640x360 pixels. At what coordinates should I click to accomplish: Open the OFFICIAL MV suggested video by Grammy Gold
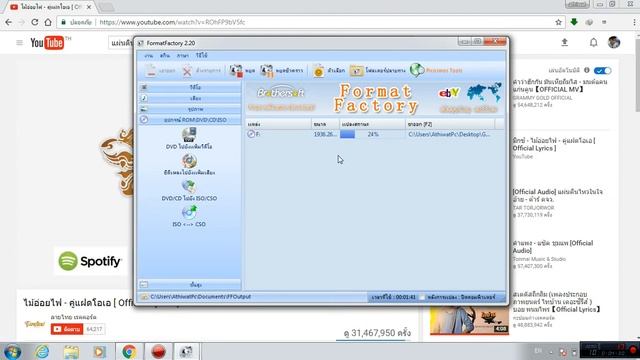560,85
